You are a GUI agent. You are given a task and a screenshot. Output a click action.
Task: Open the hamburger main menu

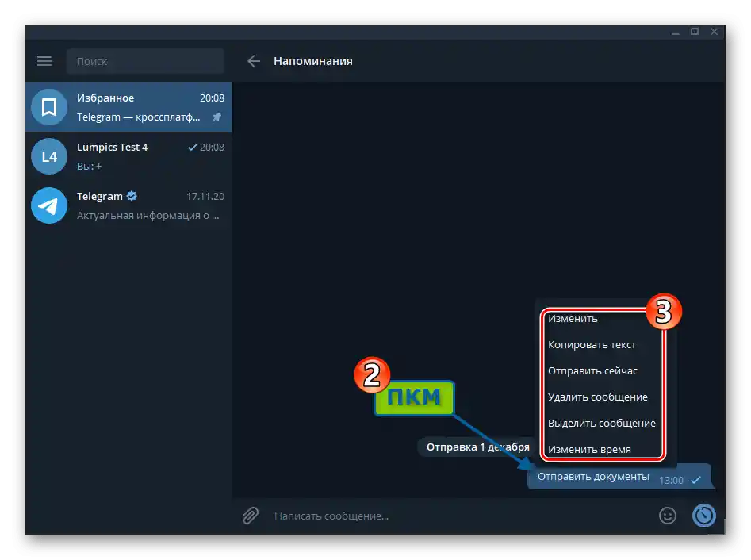tap(44, 61)
